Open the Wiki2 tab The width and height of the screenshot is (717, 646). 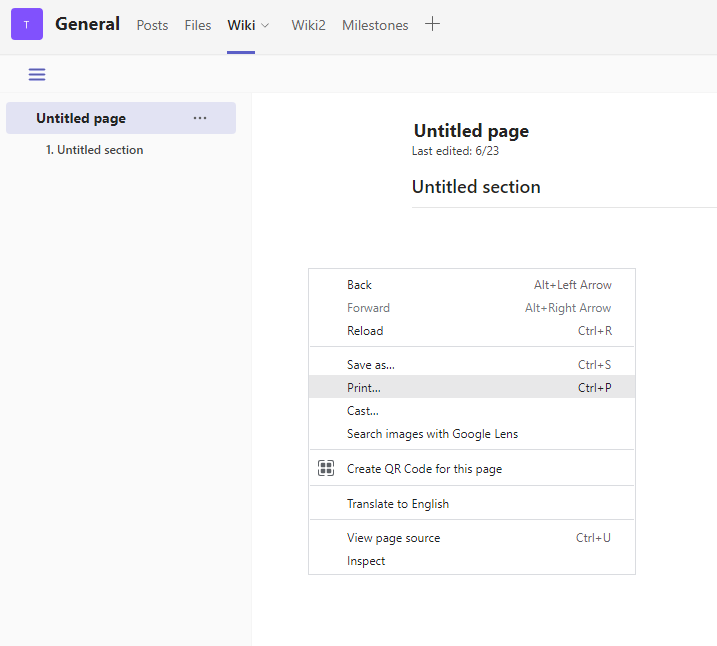pyautogui.click(x=309, y=25)
